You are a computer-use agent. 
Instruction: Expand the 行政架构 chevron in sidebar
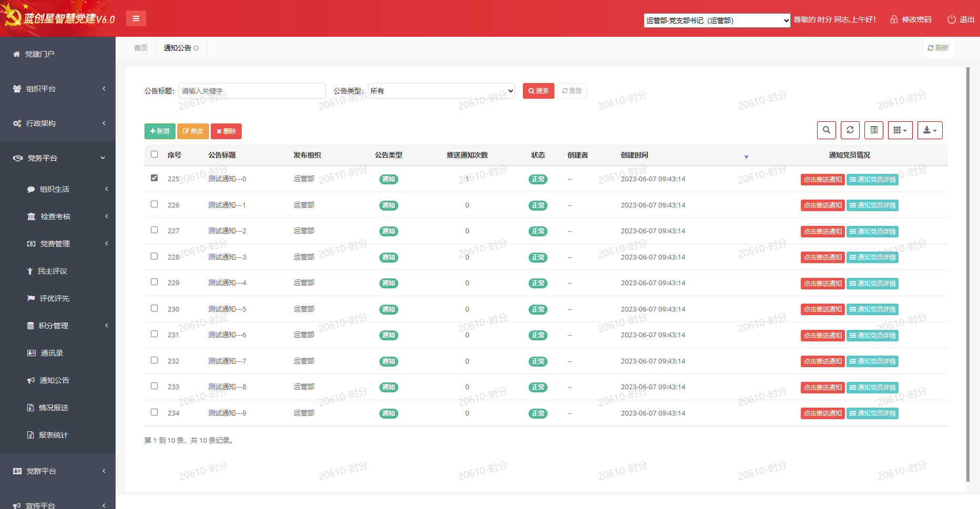(104, 123)
